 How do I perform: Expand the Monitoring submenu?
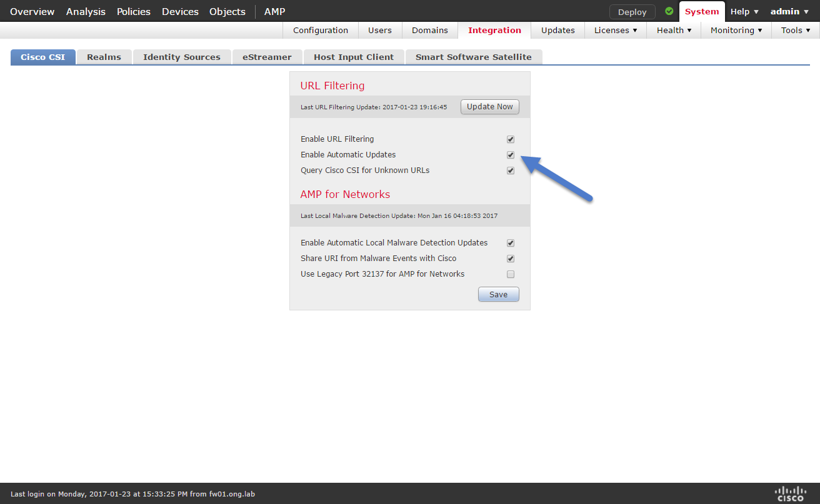[736, 30]
